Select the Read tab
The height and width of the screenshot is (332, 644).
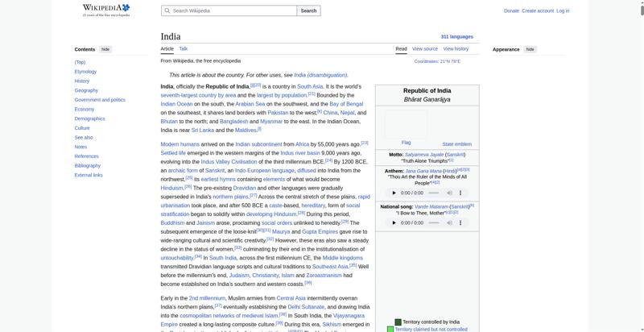(401, 48)
